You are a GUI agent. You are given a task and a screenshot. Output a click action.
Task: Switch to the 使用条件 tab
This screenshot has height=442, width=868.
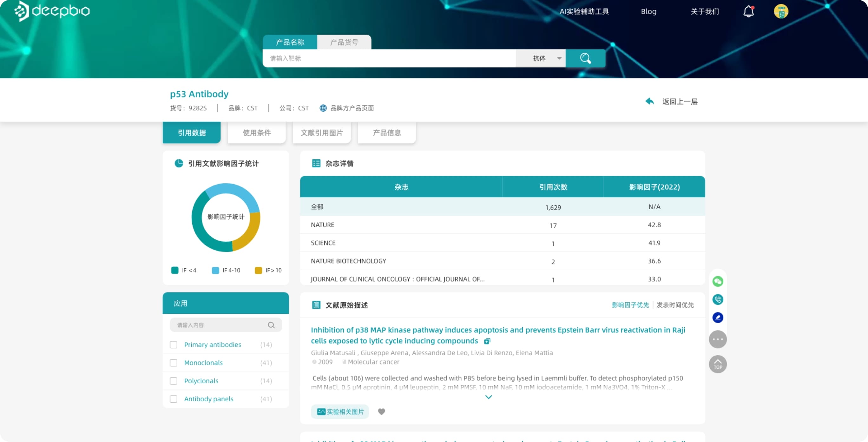(x=257, y=132)
